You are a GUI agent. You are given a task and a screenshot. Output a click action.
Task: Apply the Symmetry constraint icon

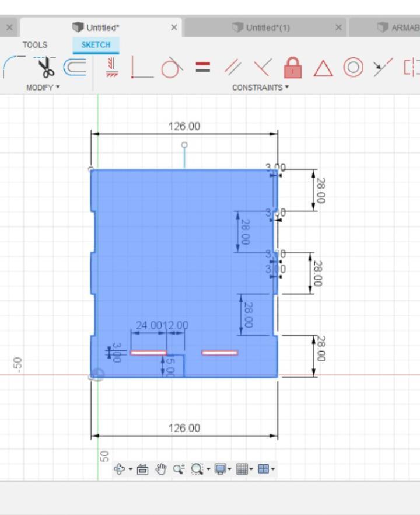click(412, 67)
